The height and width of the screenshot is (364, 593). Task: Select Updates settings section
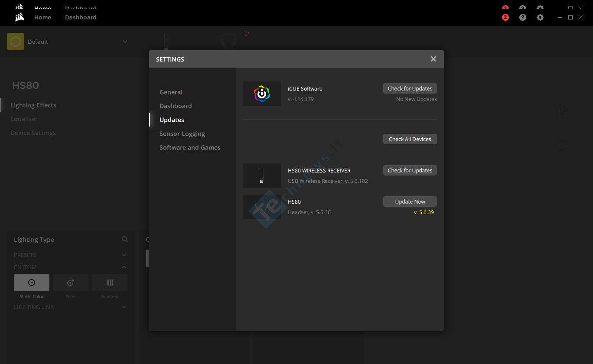click(x=172, y=120)
